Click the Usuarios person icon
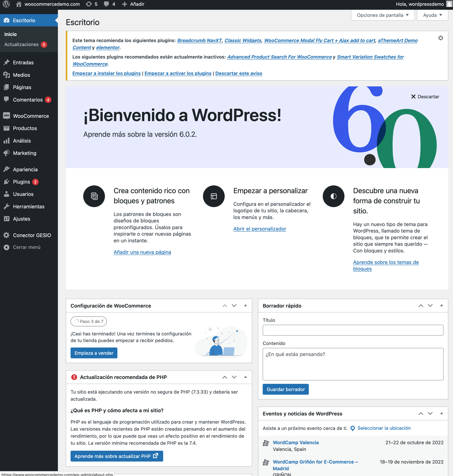 (x=7, y=194)
